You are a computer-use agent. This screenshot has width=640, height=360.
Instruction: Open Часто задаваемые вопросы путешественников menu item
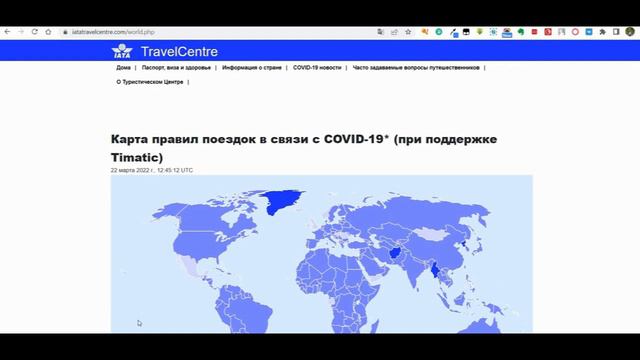pyautogui.click(x=416, y=68)
